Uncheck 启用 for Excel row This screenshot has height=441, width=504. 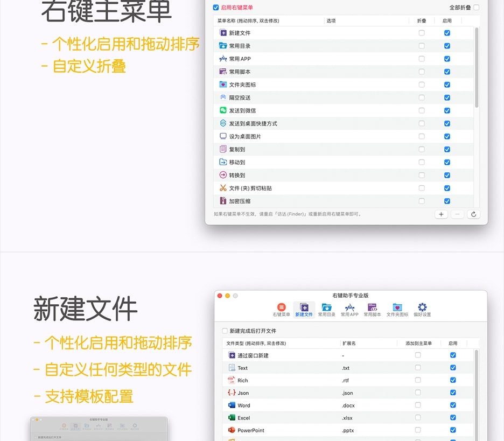(453, 417)
